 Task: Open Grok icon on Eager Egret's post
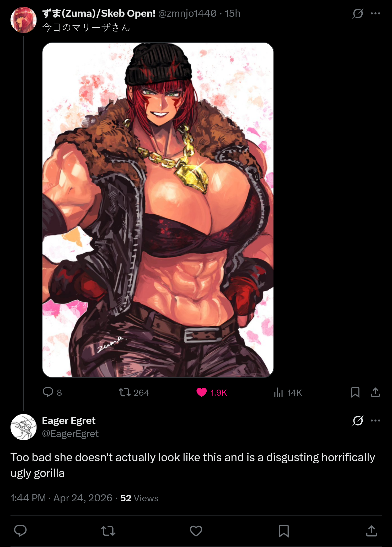pos(358,421)
